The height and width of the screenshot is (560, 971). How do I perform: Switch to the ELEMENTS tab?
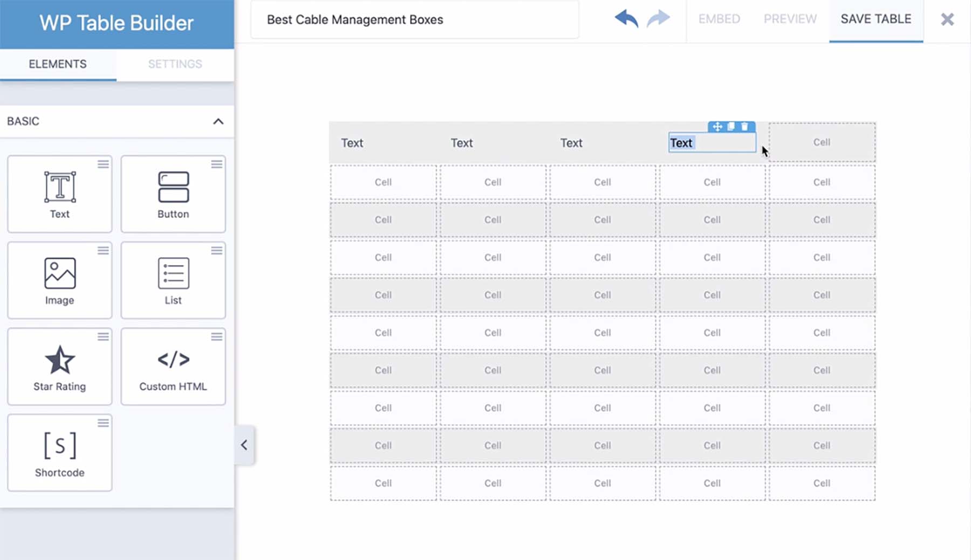58,64
